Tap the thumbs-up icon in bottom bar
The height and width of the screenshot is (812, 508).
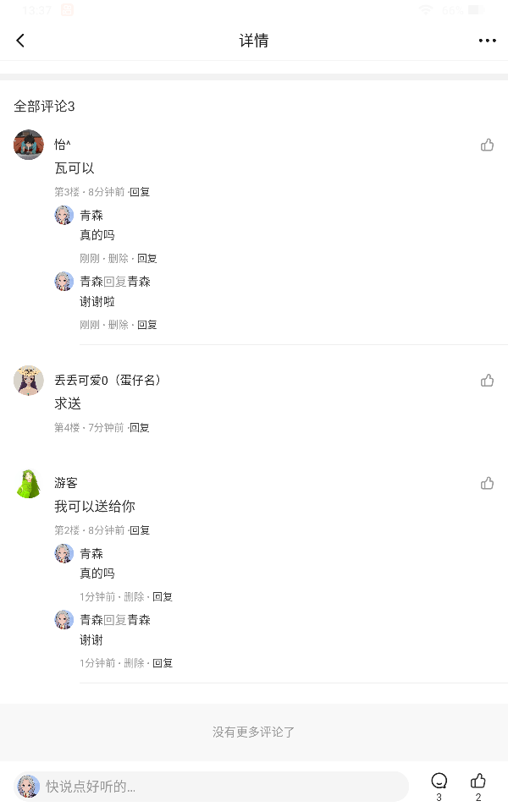click(x=478, y=781)
